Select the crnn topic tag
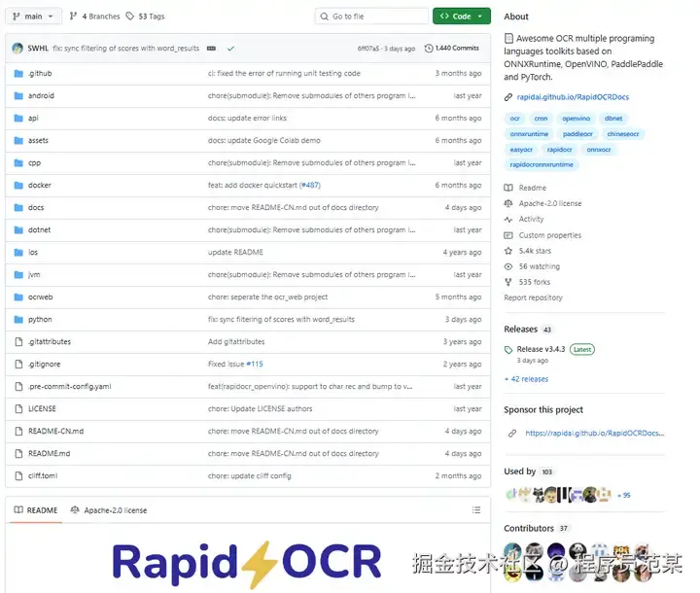Screen dimensions: 700x593 pyautogui.click(x=541, y=119)
